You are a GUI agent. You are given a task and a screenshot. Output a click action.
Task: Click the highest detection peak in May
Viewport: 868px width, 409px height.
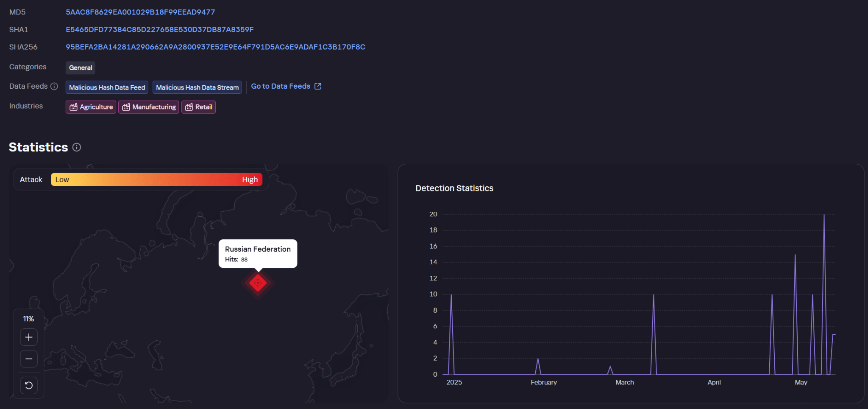[824, 215]
